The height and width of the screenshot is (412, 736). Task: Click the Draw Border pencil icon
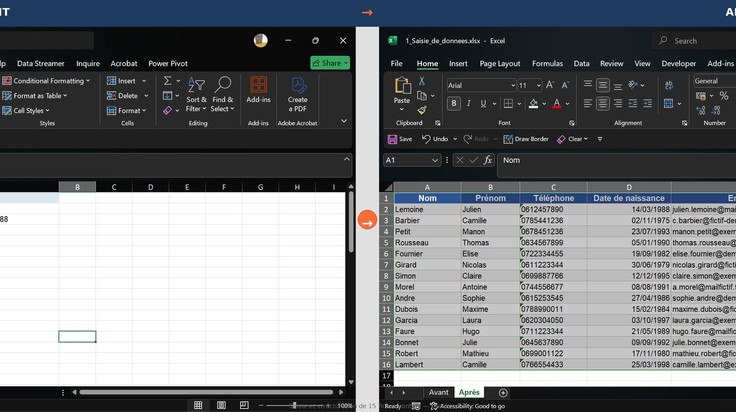[508, 139]
